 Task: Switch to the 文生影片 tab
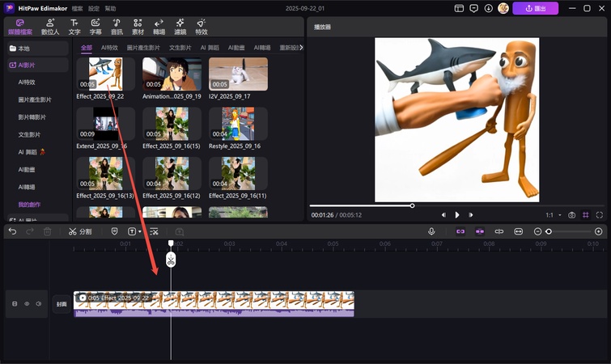pos(180,48)
